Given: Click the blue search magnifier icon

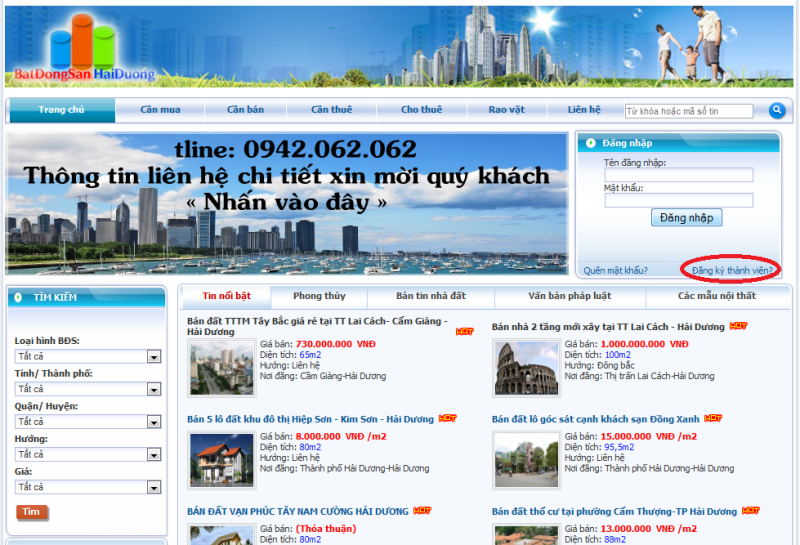Looking at the screenshot, I should click(777, 110).
